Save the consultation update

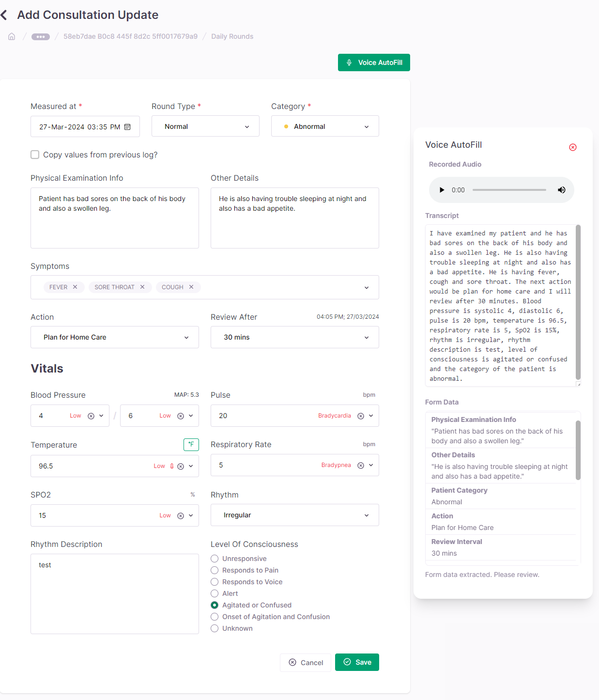point(357,662)
